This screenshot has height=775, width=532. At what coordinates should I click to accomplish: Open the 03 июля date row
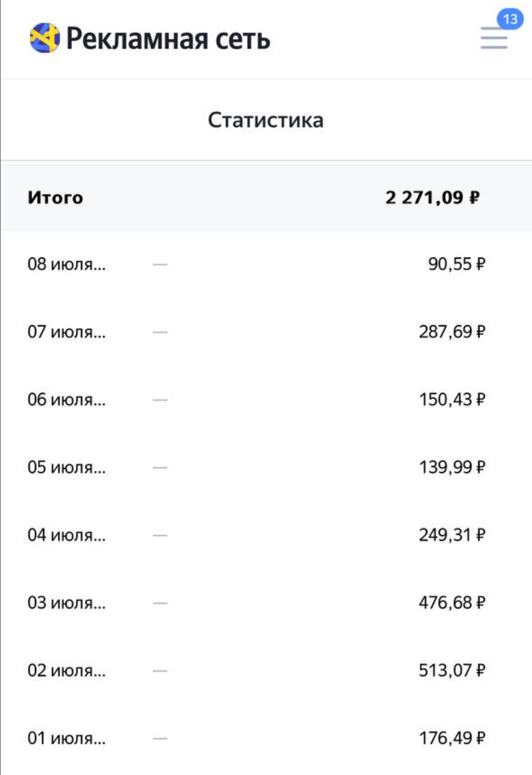click(x=266, y=603)
